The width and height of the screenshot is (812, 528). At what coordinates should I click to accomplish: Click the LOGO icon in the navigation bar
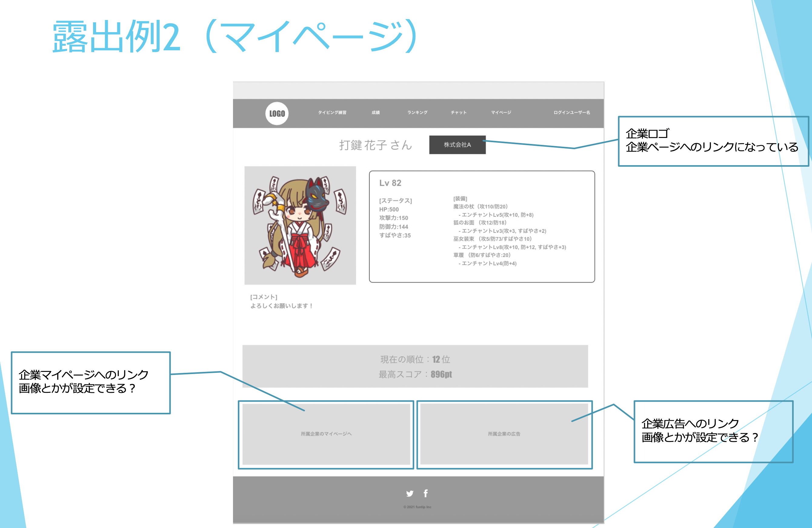pyautogui.click(x=276, y=114)
